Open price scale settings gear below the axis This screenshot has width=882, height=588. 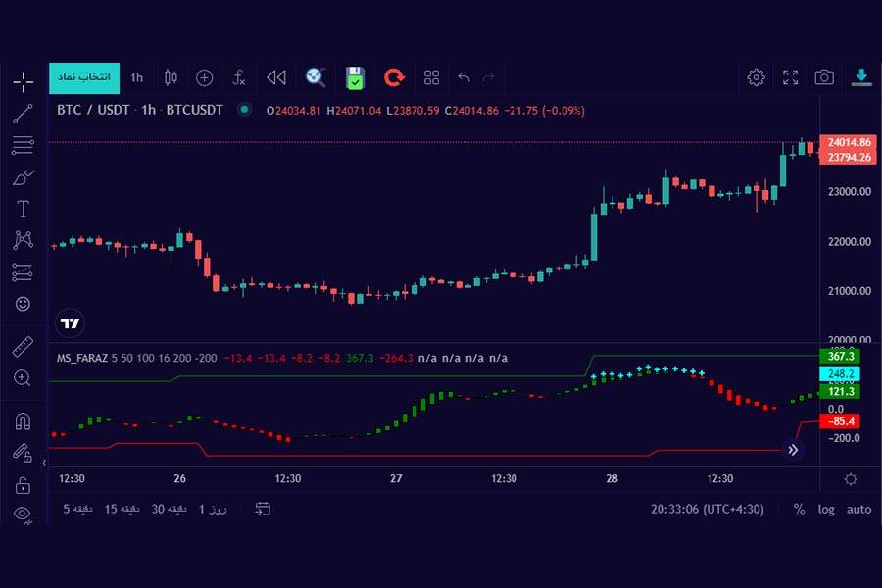pos(851,479)
